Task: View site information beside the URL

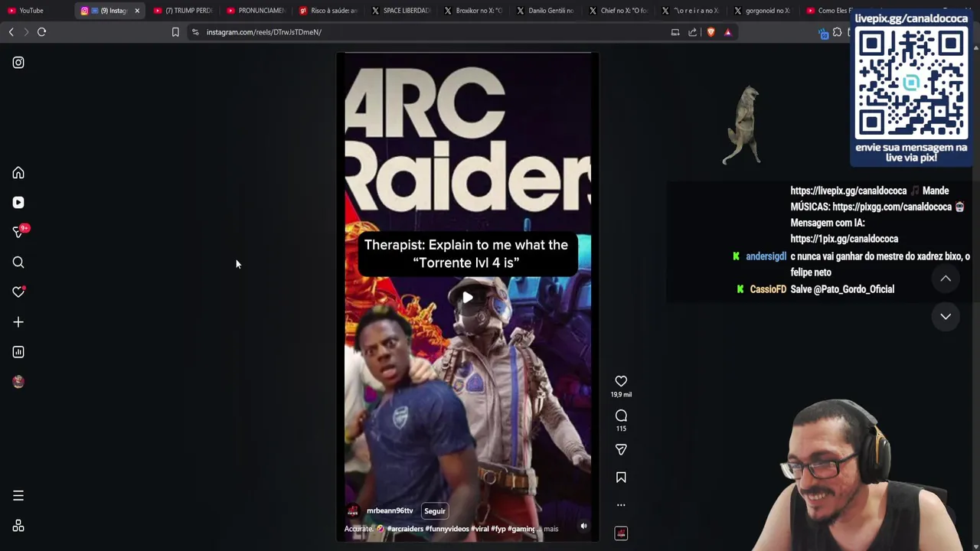Action: (195, 32)
